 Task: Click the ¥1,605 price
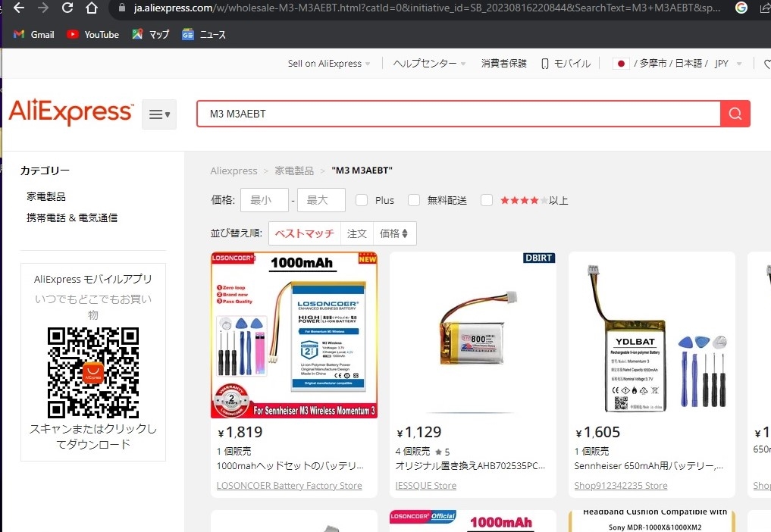pos(598,432)
